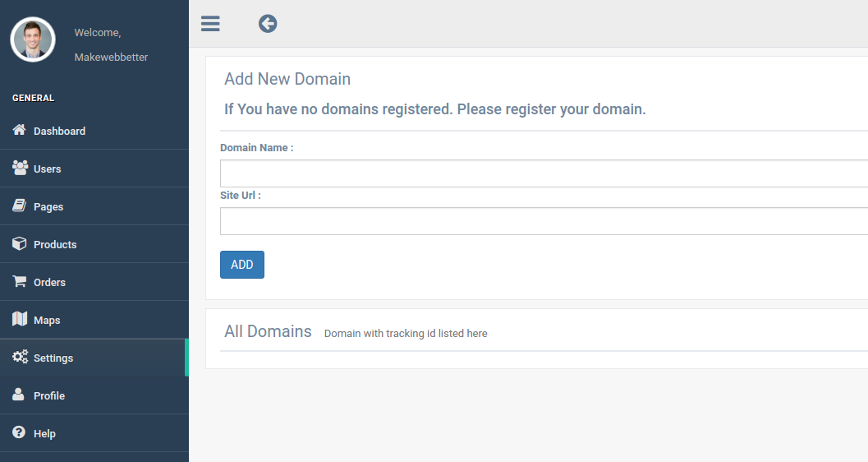Go to the Products section
The height and width of the screenshot is (462, 868).
94,244
